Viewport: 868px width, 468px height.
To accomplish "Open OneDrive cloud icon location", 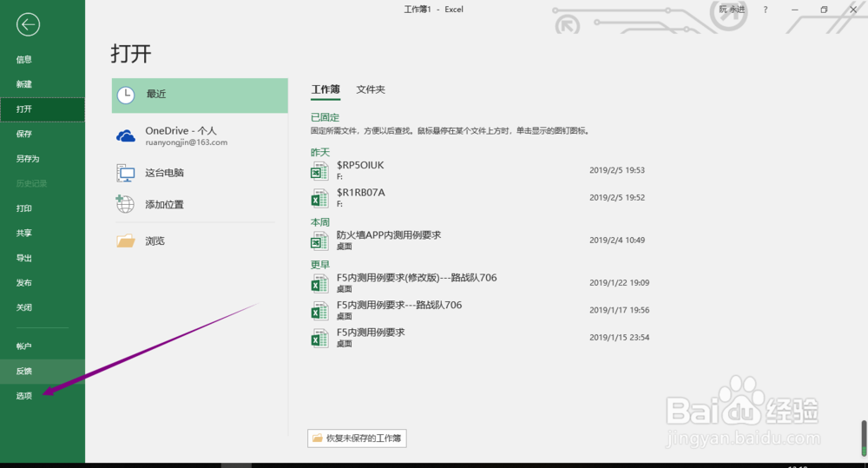I will pyautogui.click(x=126, y=135).
